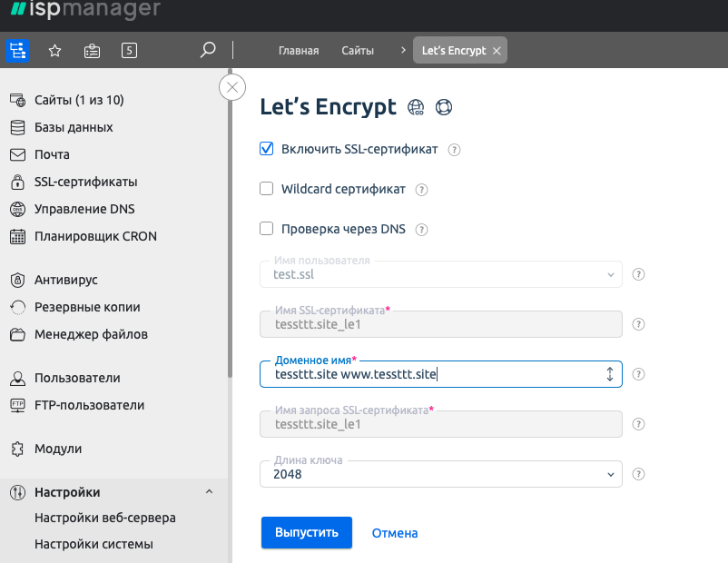Click help icon next to Wildcard сертификат
The width and height of the screenshot is (728, 563).
(x=421, y=190)
